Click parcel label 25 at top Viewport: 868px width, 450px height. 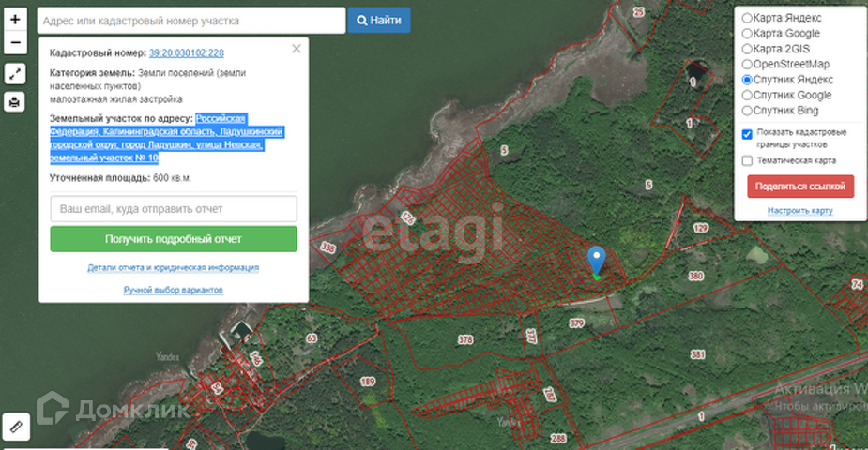[x=639, y=11]
